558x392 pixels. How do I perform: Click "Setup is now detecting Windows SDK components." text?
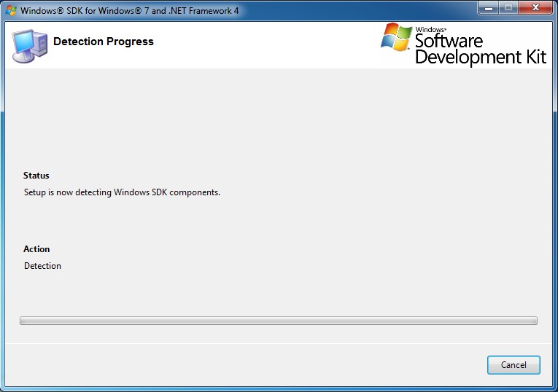(122, 192)
